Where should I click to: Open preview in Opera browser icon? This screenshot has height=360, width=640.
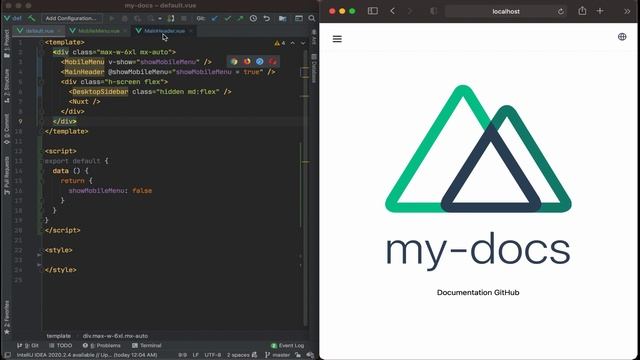point(273,62)
